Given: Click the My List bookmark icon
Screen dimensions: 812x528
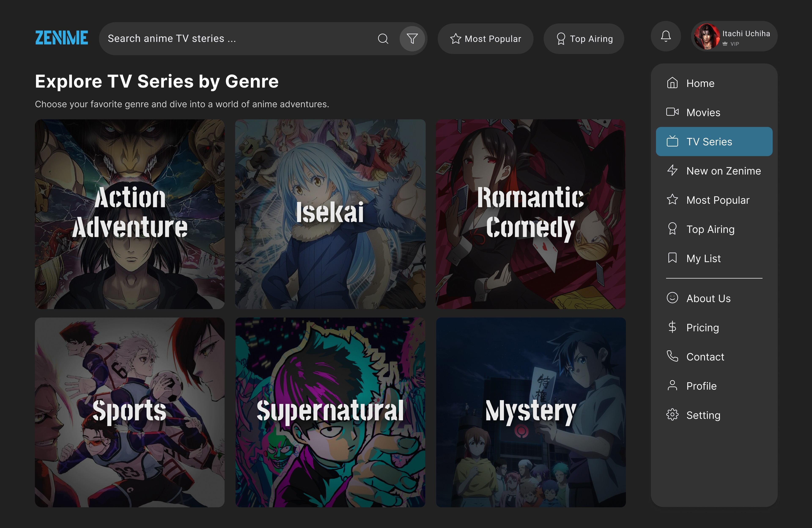Looking at the screenshot, I should coord(672,258).
